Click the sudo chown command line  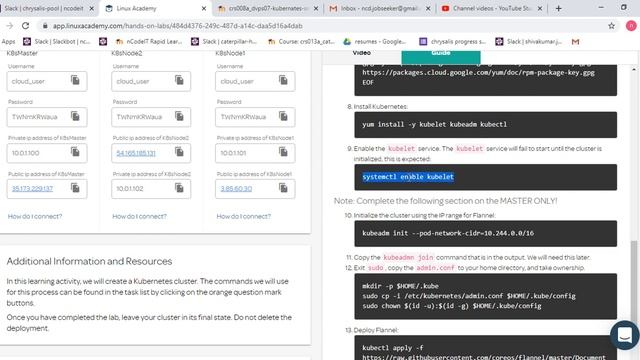(x=451, y=306)
